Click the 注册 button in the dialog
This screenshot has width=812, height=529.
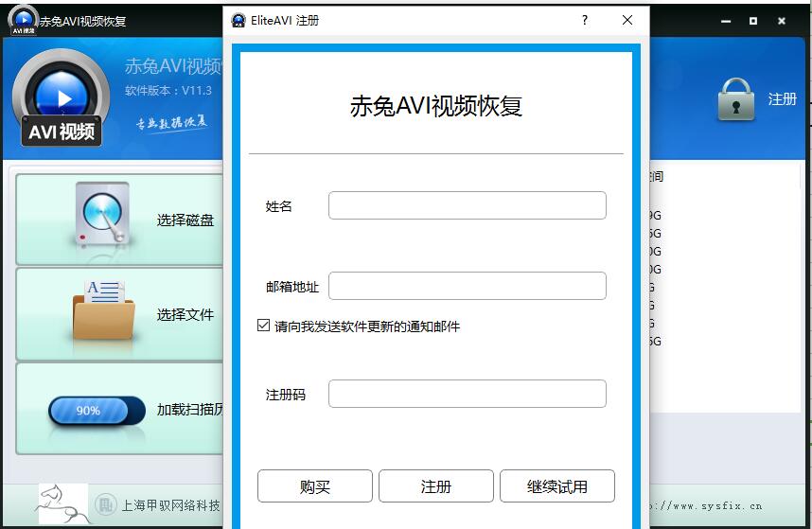click(436, 486)
